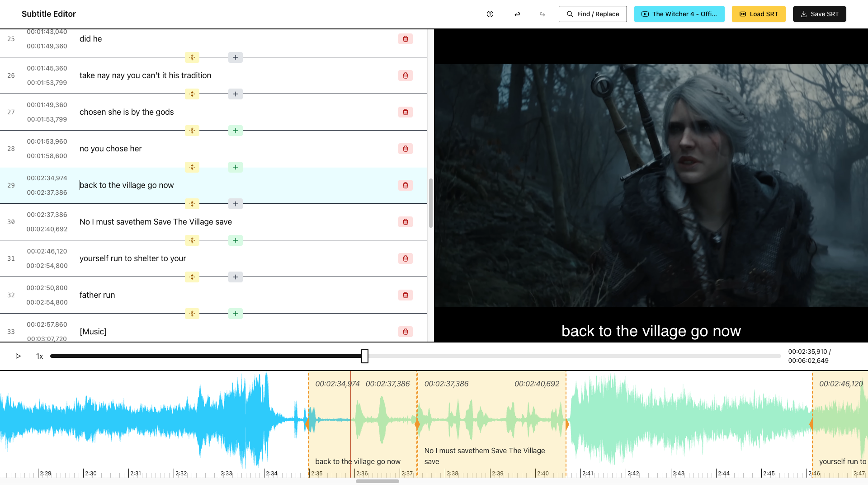Click 2:42 mark on timeline ruler
The height and width of the screenshot is (488, 868).
point(633,473)
